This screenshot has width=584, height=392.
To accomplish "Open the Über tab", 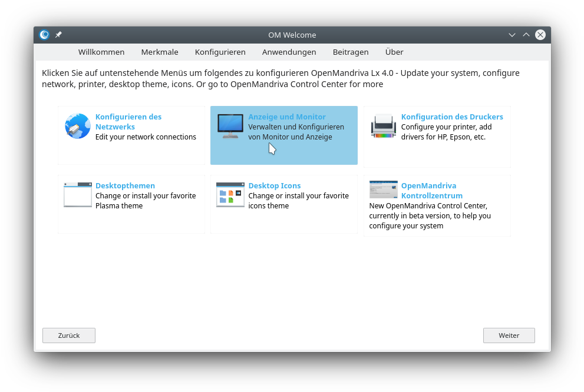I will (x=394, y=52).
